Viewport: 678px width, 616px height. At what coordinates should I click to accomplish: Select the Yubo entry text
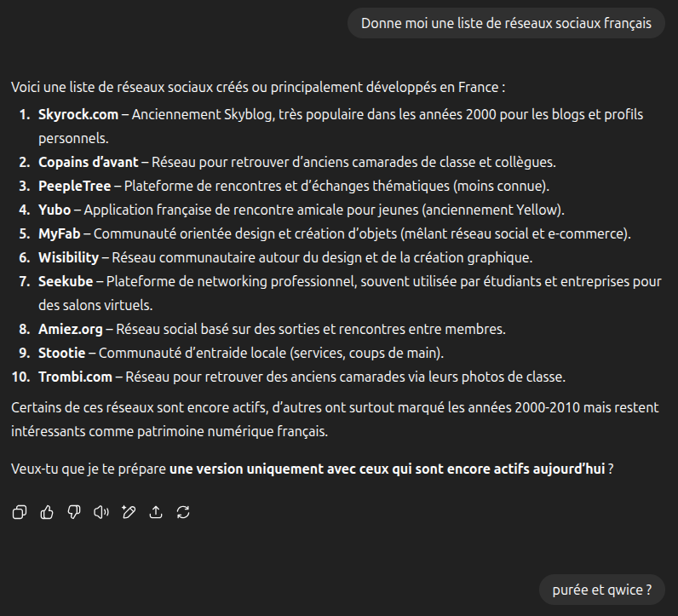(x=55, y=210)
